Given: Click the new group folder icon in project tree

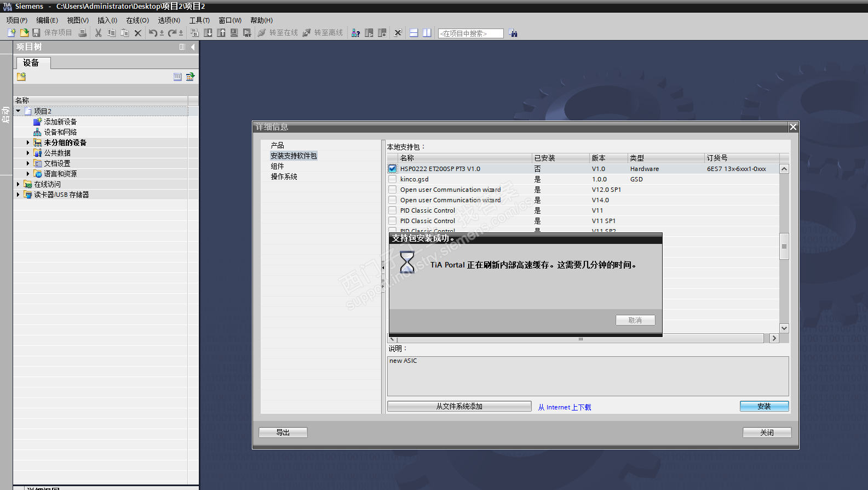Looking at the screenshot, I should point(21,77).
